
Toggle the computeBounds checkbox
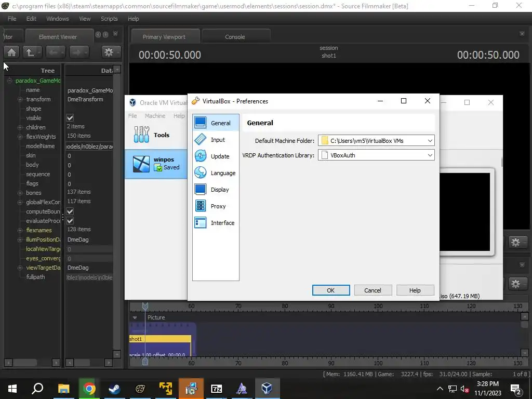70,211
